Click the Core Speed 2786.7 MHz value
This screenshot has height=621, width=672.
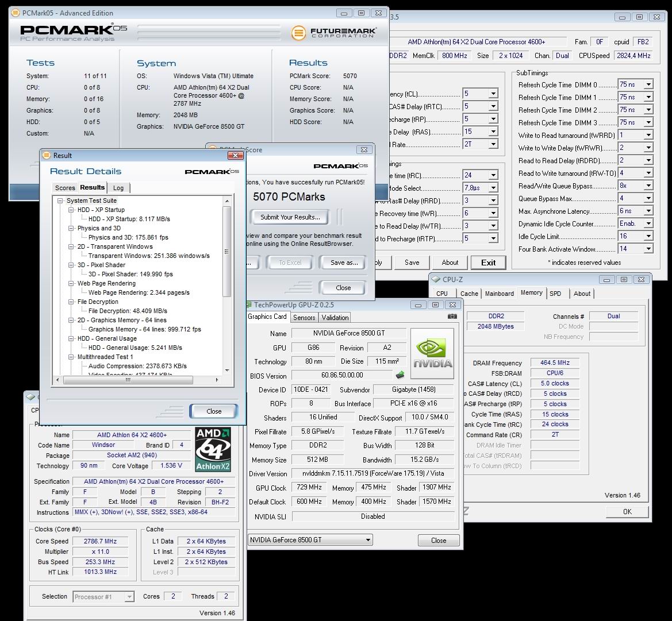[x=100, y=541]
